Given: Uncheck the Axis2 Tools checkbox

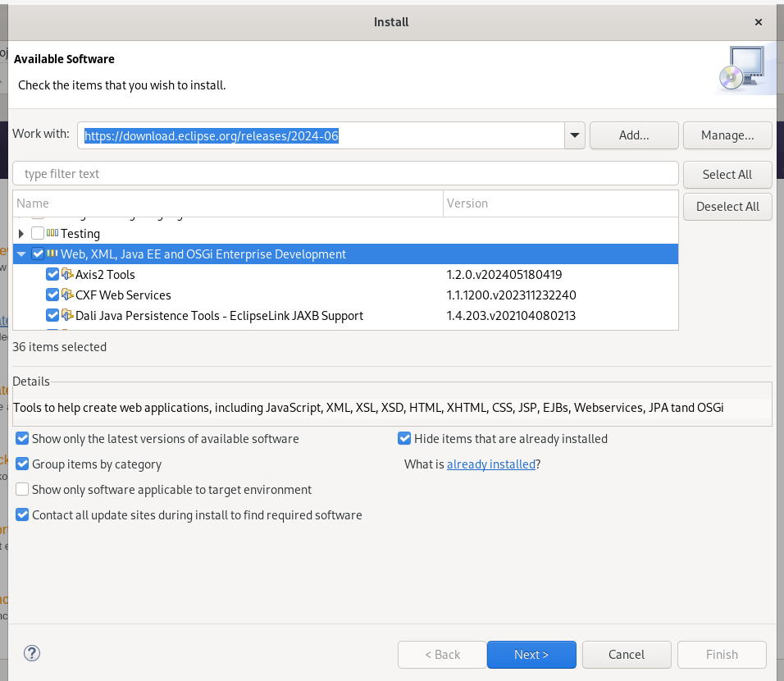Looking at the screenshot, I should point(52,274).
